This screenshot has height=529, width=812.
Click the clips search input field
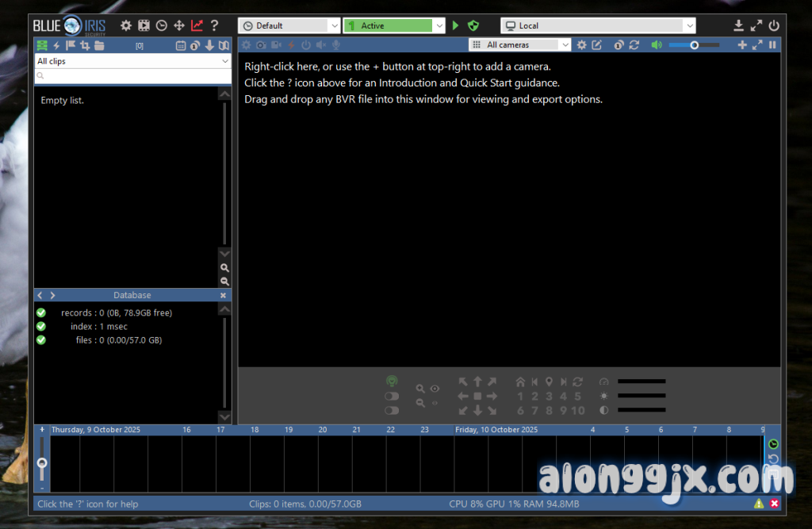[x=132, y=76]
